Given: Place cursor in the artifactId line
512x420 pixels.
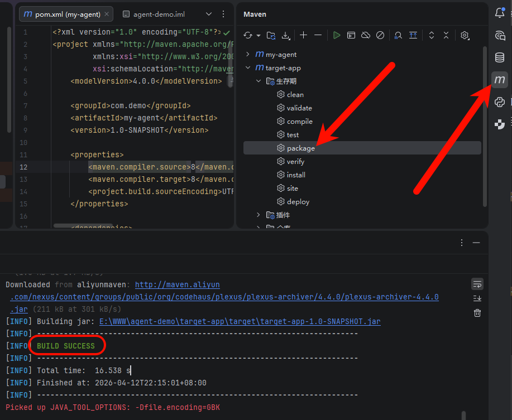Looking at the screenshot, I should click(x=144, y=118).
